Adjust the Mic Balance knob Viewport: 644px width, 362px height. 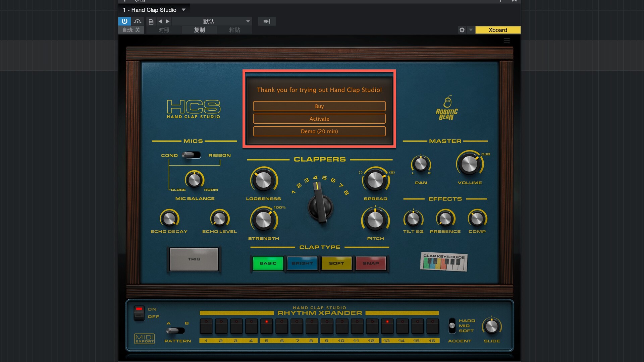(195, 180)
